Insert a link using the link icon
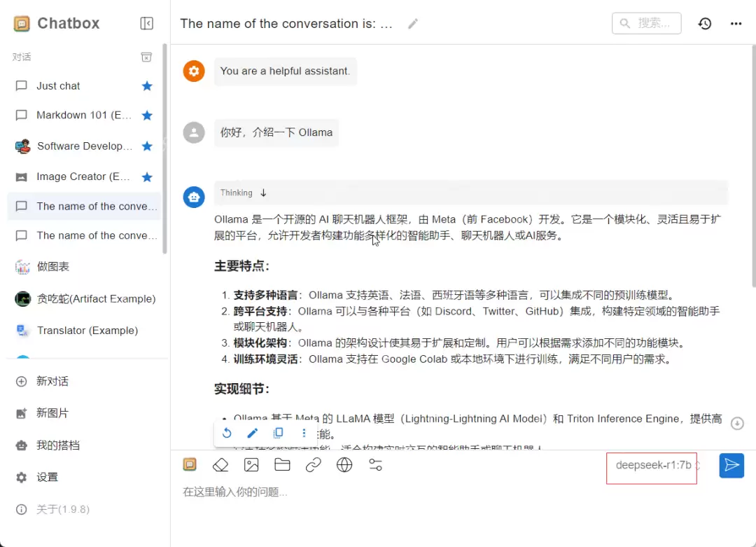Screen dimensions: 756x547 coord(313,464)
